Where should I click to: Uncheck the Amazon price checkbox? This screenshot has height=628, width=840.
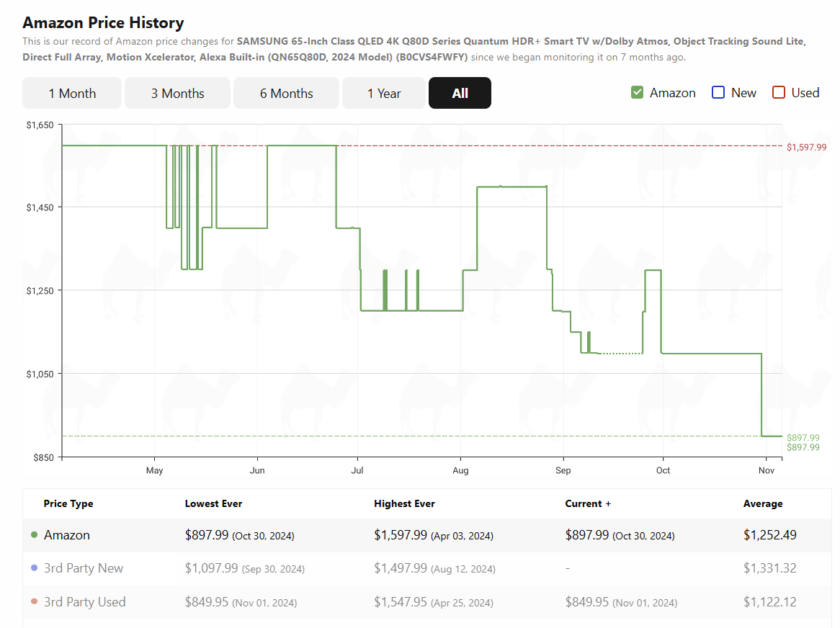point(637,92)
